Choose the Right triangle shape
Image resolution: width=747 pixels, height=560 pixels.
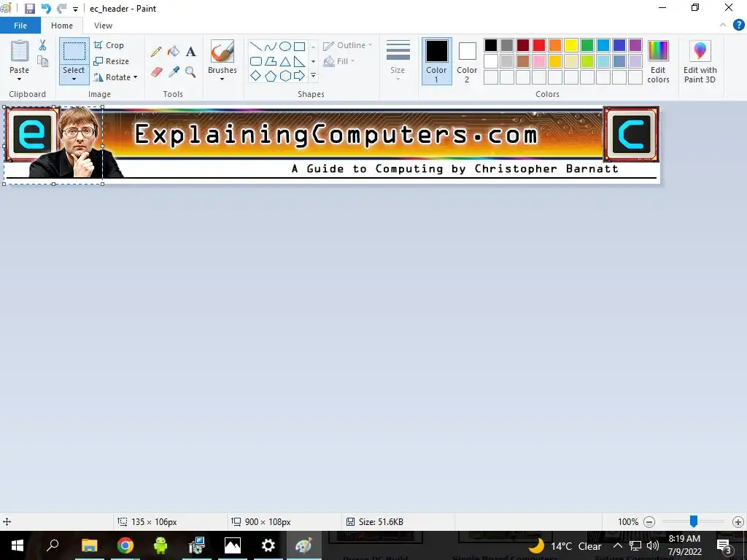point(299,61)
